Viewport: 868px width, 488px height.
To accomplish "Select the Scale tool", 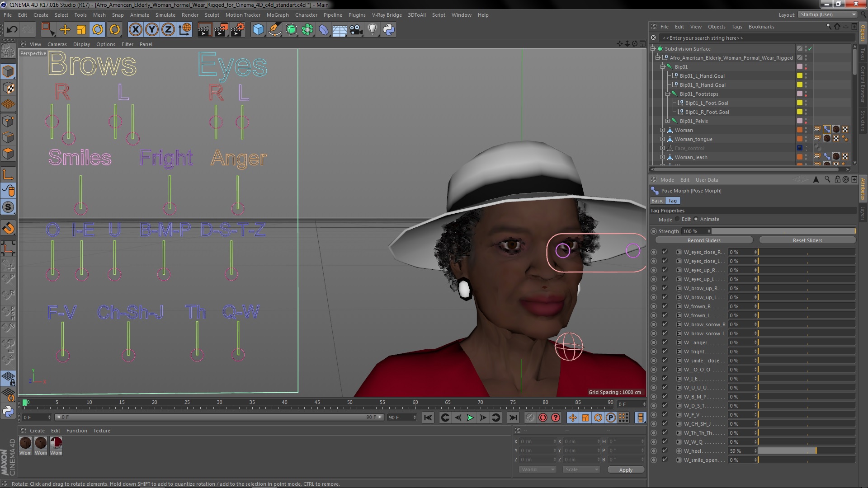I will click(81, 30).
